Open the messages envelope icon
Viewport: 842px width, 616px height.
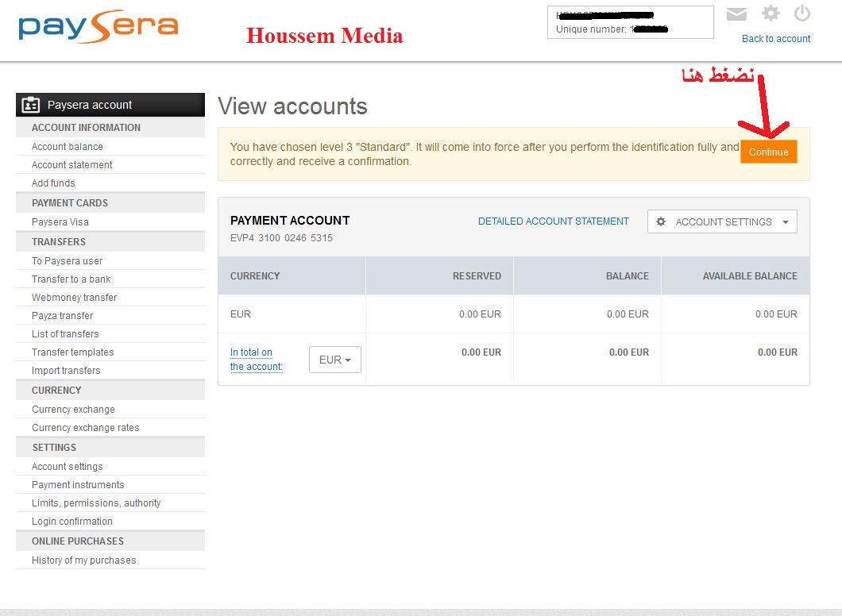click(x=736, y=14)
